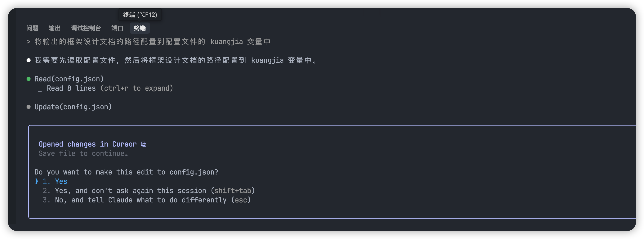The width and height of the screenshot is (644, 239).
Task: Click the green status dot beside Read(config.json)
Action: coord(29,79)
